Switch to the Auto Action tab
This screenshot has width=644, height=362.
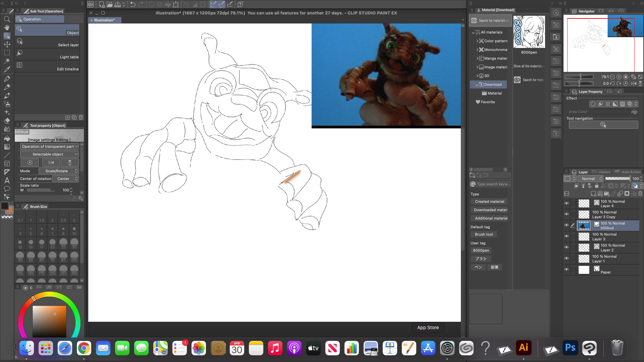(628, 172)
